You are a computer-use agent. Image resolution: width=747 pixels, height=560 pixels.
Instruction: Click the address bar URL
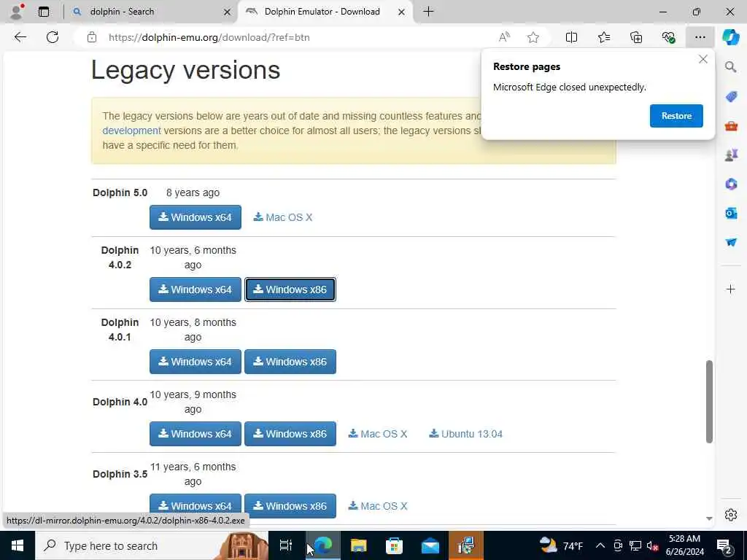[209, 37]
